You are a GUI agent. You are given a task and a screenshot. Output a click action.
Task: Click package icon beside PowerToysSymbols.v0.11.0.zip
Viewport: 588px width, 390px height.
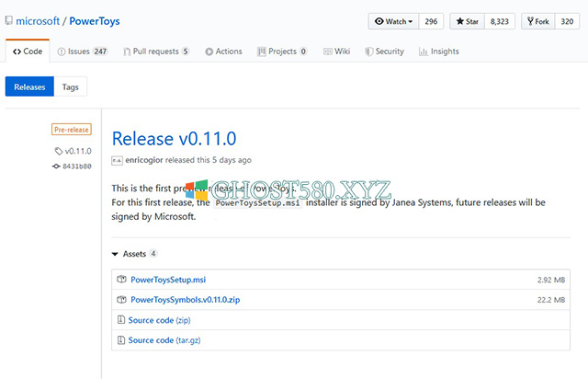(x=121, y=300)
